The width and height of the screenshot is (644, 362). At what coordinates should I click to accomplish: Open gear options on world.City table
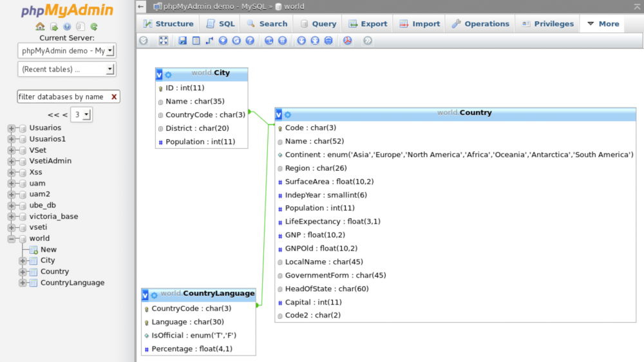tap(169, 74)
